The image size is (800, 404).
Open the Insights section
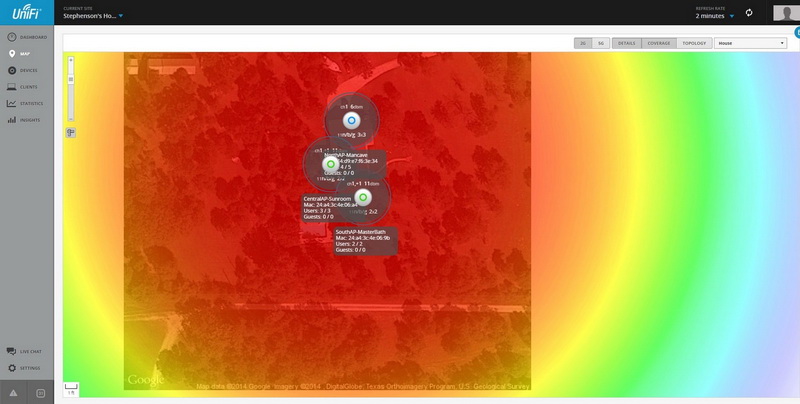[26, 120]
